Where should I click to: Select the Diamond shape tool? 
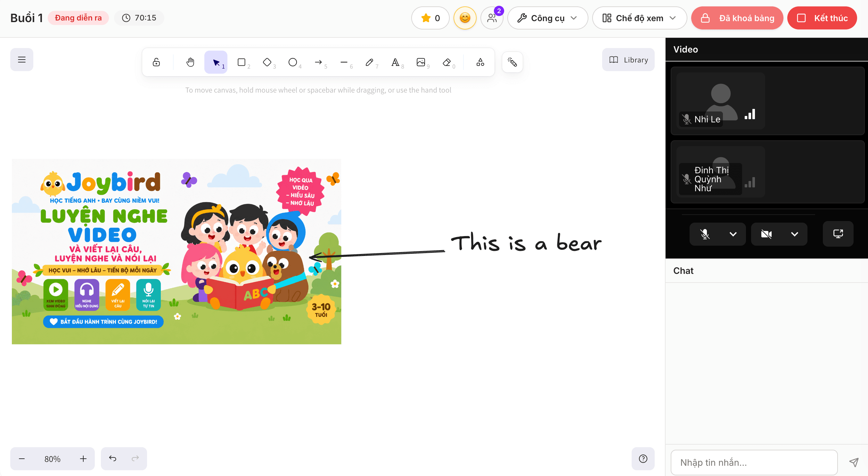pos(267,62)
